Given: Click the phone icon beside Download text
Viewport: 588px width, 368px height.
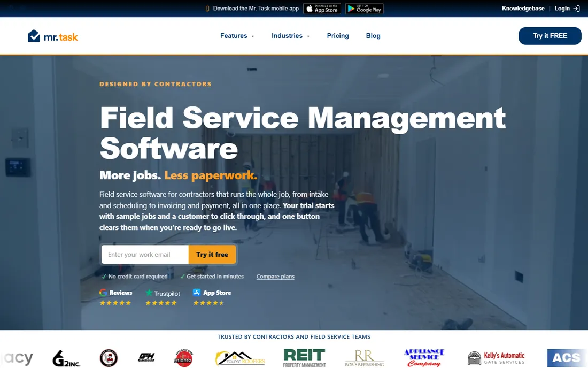Looking at the screenshot, I should coord(207,9).
